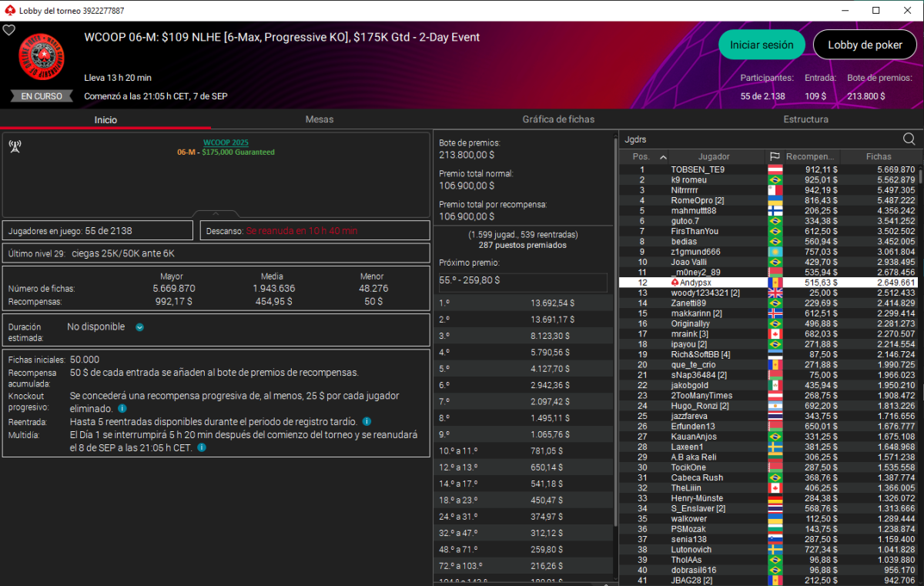Screen dimensions: 924x586
Task: Sort by the Recompen... column header
Action: (811, 157)
